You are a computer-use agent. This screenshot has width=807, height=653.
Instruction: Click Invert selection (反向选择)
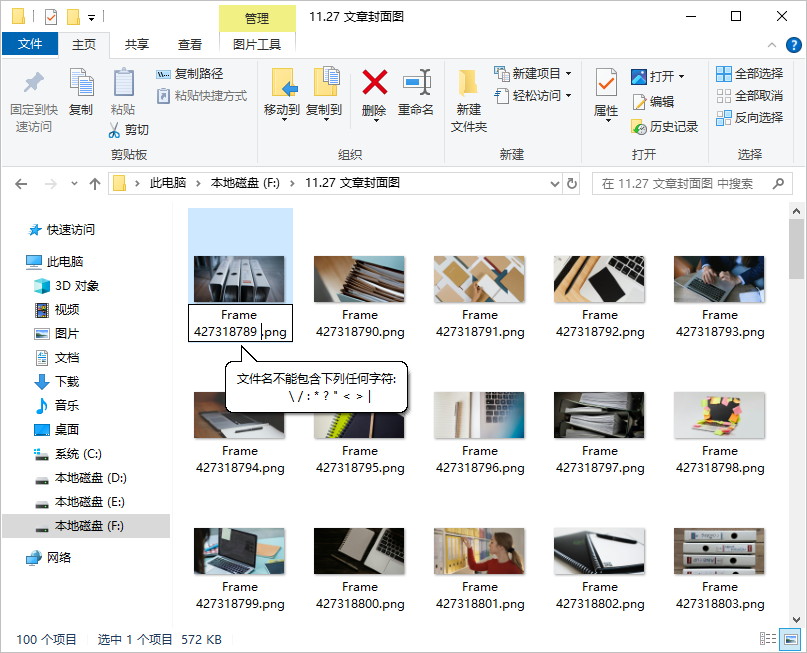tap(749, 118)
